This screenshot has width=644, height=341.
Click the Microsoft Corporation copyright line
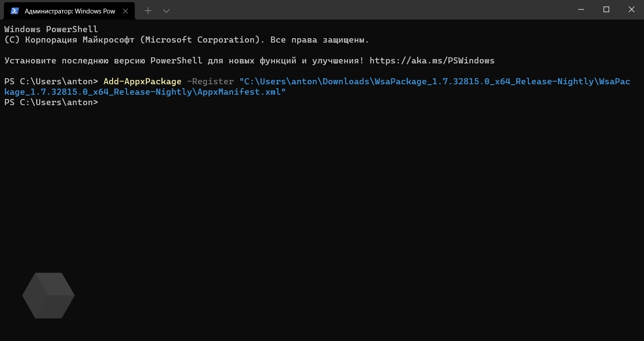[187, 40]
